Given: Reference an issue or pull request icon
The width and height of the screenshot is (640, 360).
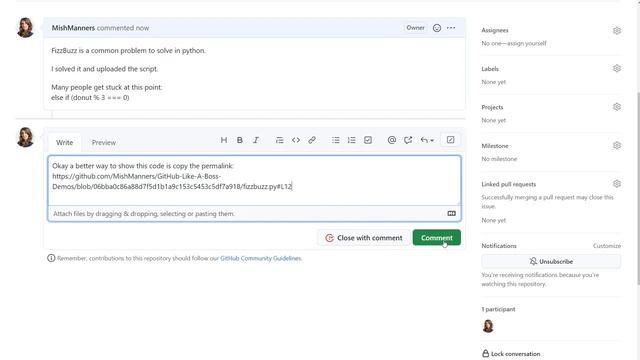Looking at the screenshot, I should click(408, 140).
